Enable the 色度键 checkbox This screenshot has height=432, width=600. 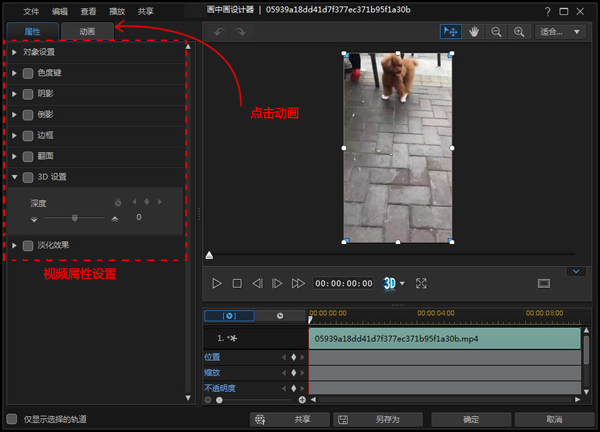(28, 73)
